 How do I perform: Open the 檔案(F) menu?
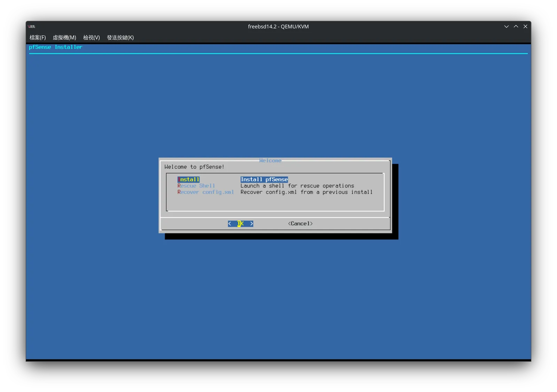pos(38,38)
